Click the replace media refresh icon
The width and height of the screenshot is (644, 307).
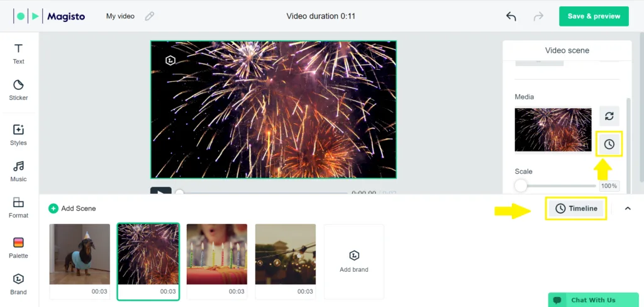coord(609,116)
